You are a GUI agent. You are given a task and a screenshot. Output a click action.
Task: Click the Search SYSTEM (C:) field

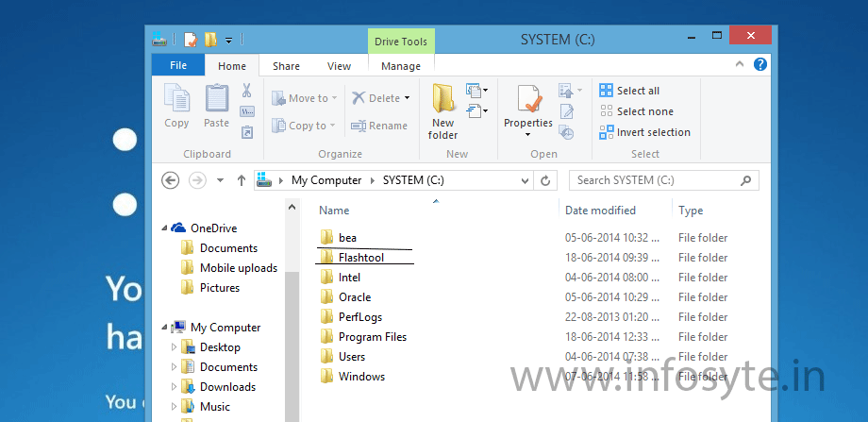(x=663, y=180)
